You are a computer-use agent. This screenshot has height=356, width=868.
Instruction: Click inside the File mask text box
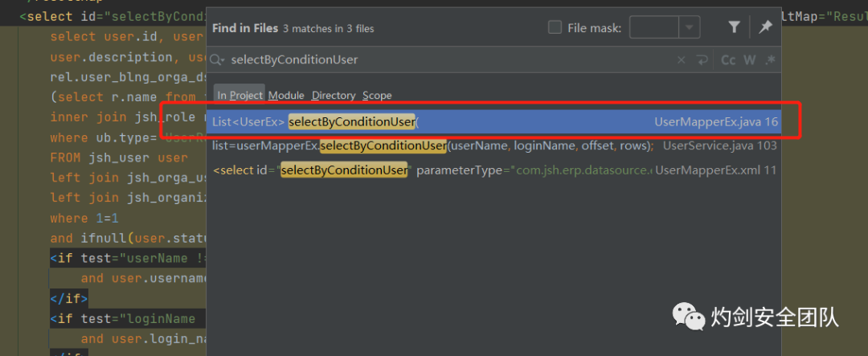(x=653, y=27)
